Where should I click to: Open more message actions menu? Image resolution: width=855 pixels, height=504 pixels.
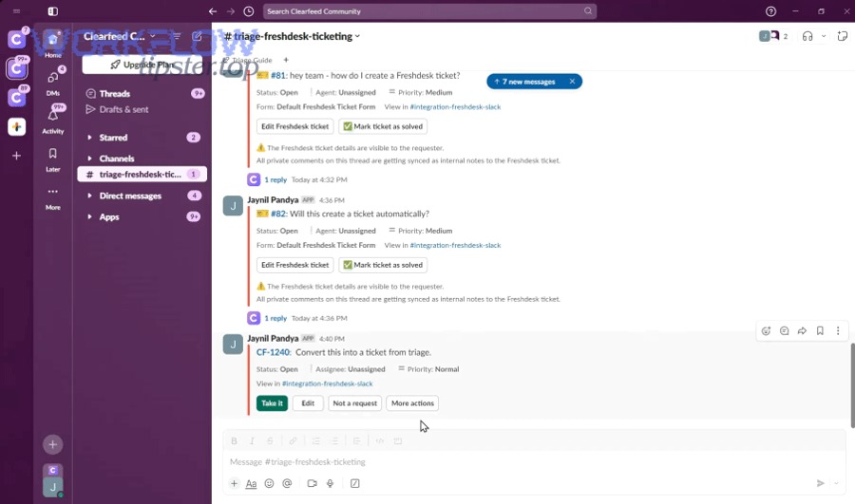(x=838, y=330)
